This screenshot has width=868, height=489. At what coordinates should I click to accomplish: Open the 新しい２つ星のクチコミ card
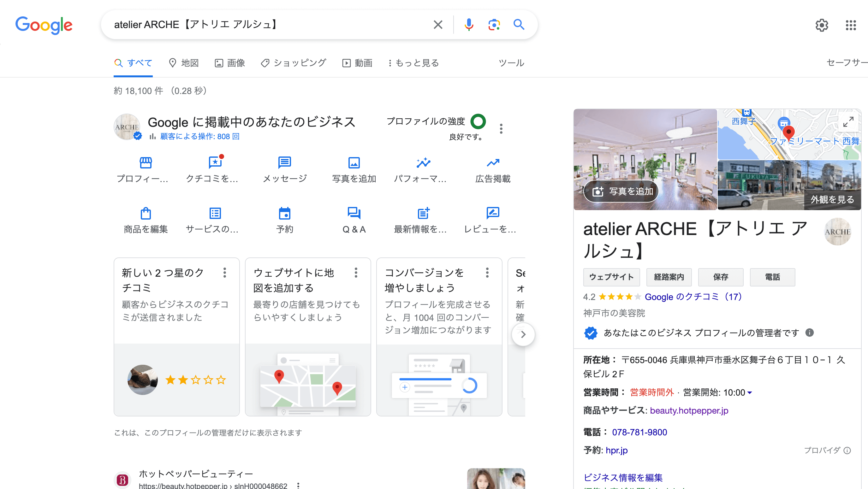tap(176, 337)
